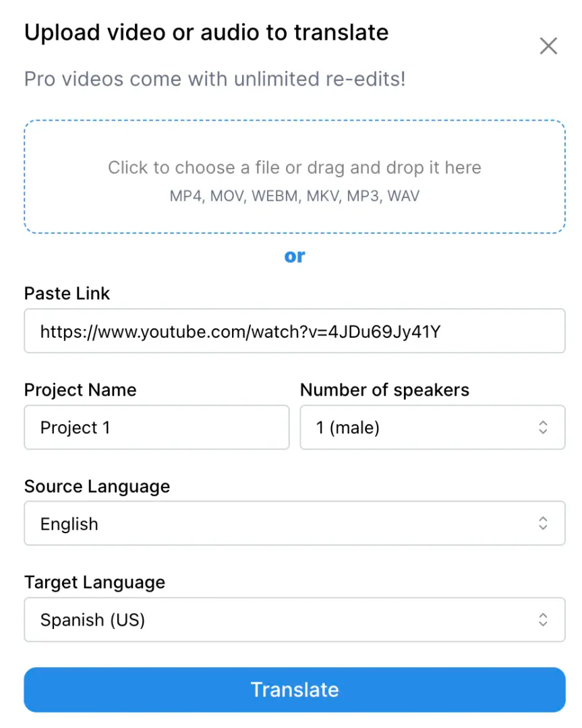Image resolution: width=582 pixels, height=728 pixels.
Task: Click the up-down chevron in the speakers selector
Action: (543, 427)
